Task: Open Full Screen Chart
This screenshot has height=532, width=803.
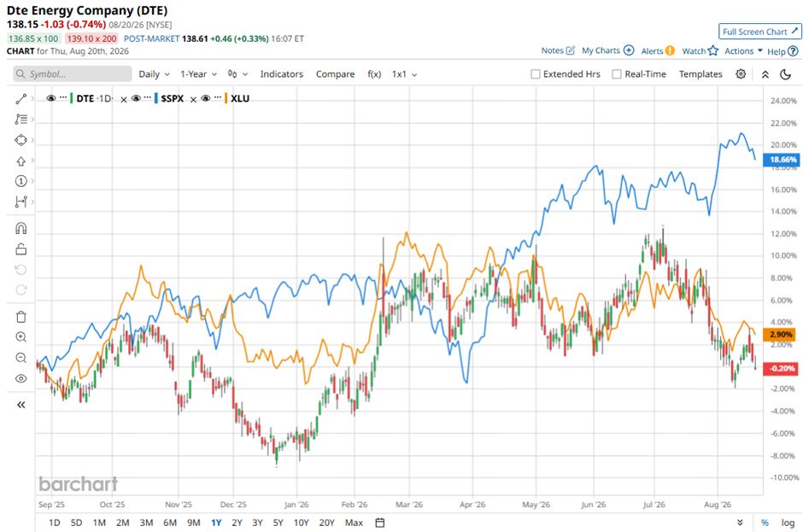Action: click(759, 32)
